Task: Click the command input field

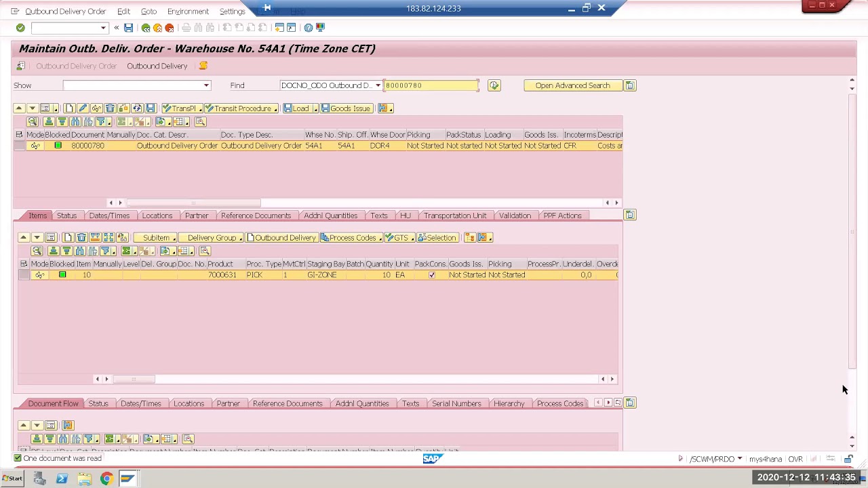Action: click(x=64, y=28)
